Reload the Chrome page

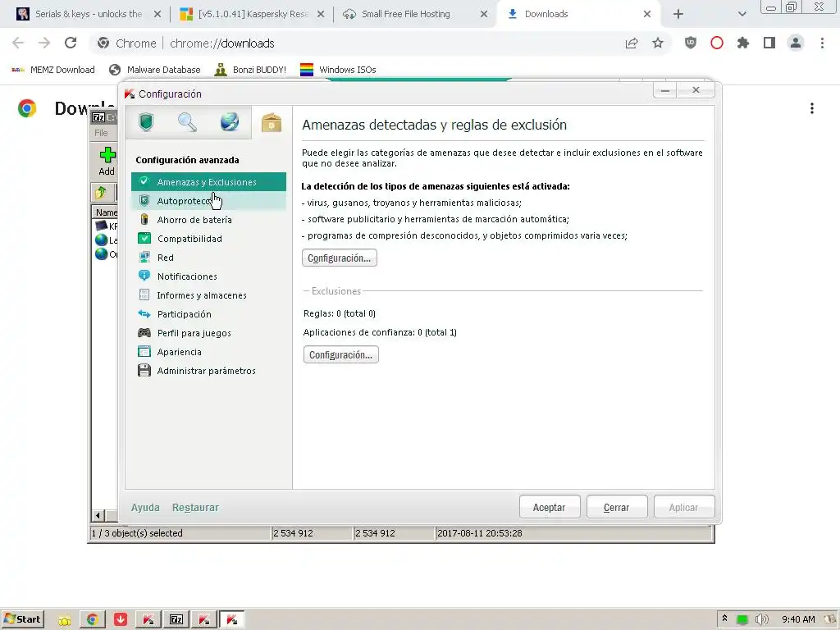(71, 43)
